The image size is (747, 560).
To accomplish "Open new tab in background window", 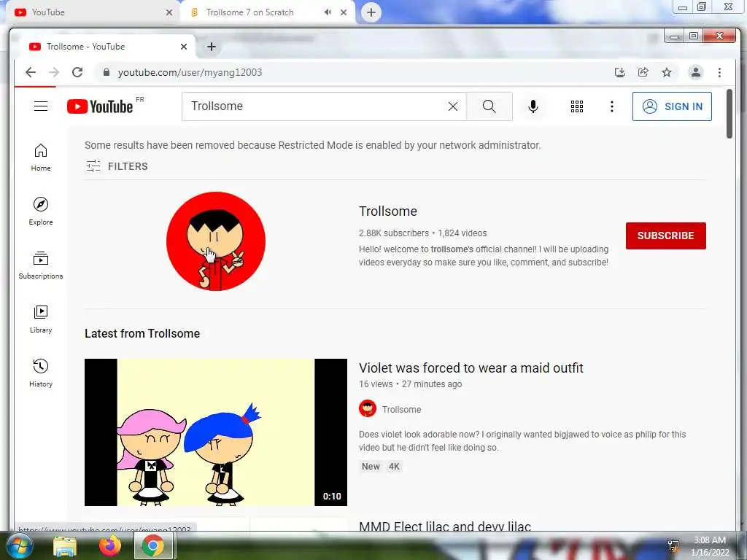I will [371, 12].
